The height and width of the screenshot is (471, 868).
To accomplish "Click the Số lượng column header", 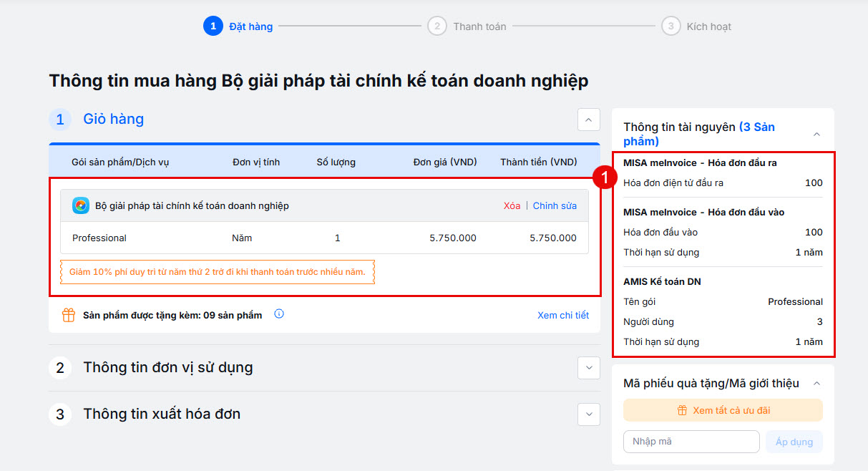I will click(336, 162).
